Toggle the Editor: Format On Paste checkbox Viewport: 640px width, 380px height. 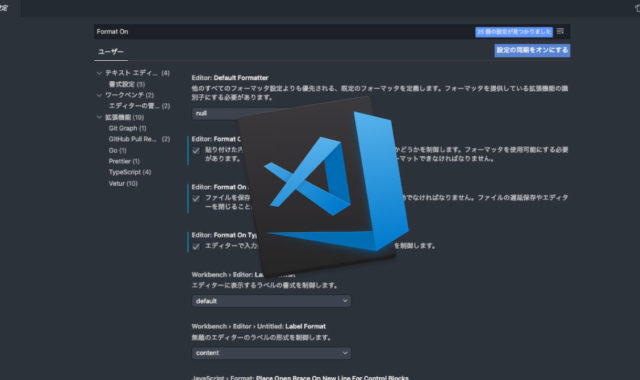coord(196,151)
